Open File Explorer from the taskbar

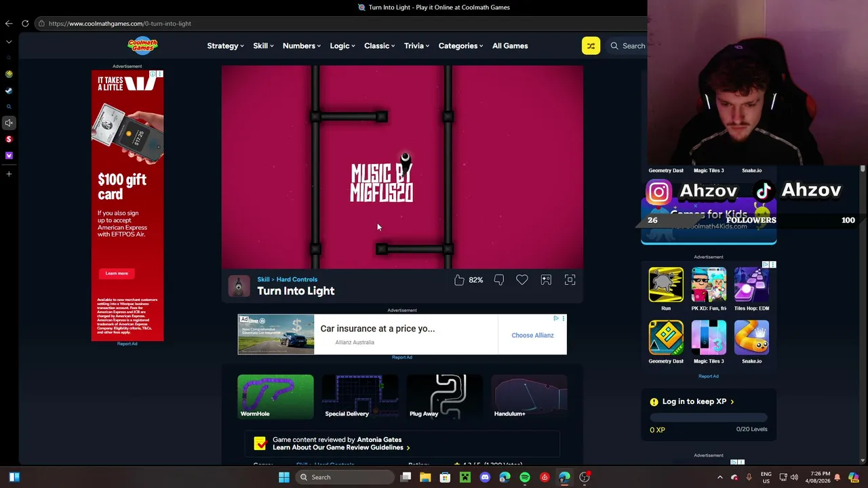click(x=425, y=477)
